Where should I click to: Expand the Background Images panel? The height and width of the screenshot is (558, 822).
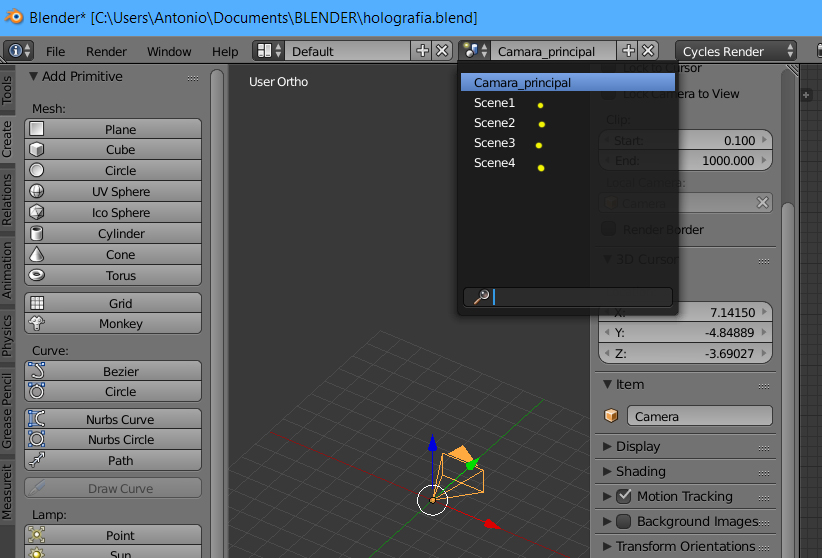(x=608, y=521)
